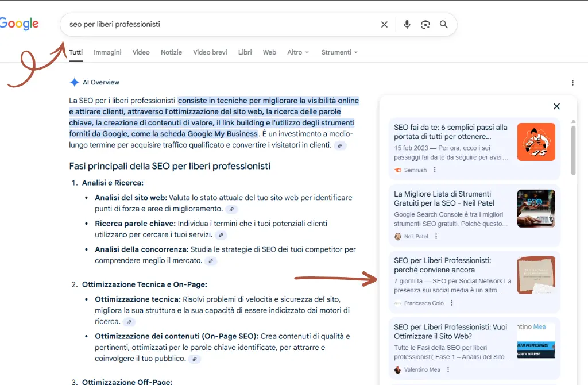Select the Tutti tab
The height and width of the screenshot is (385, 588).
(76, 52)
